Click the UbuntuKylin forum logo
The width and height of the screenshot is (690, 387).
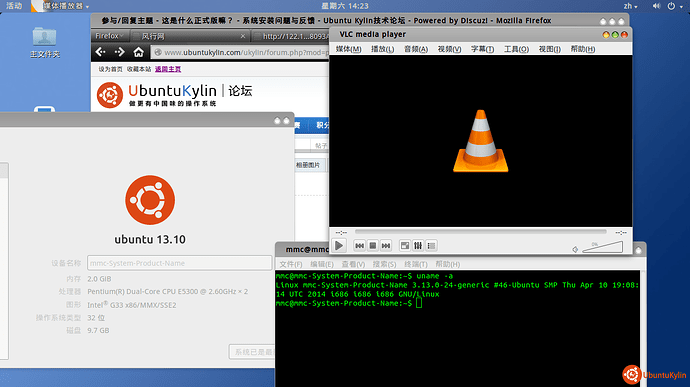pos(175,95)
